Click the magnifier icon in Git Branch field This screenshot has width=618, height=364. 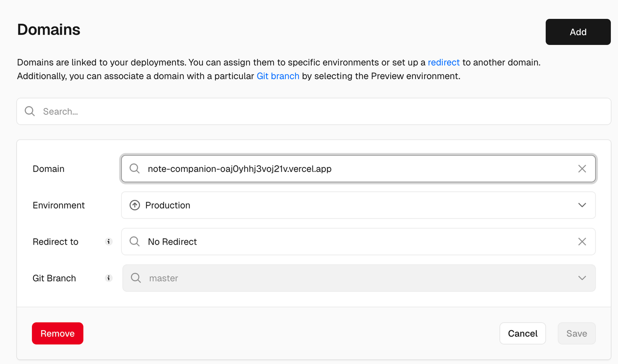coord(136,278)
